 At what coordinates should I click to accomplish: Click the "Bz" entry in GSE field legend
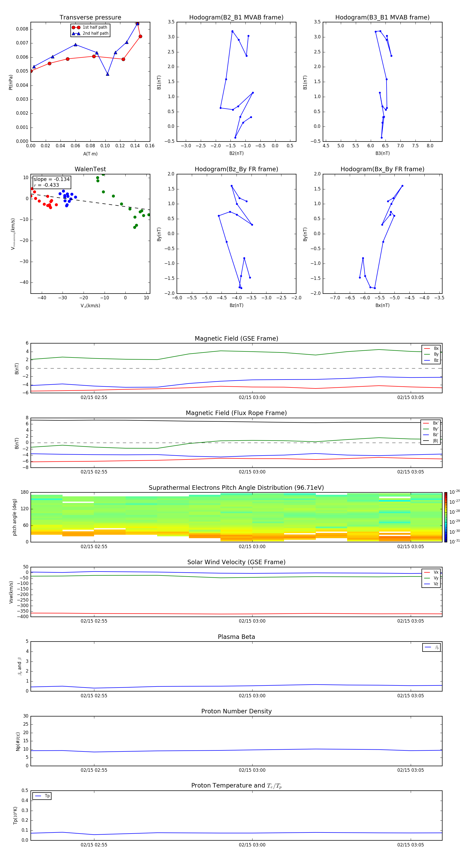431,360
